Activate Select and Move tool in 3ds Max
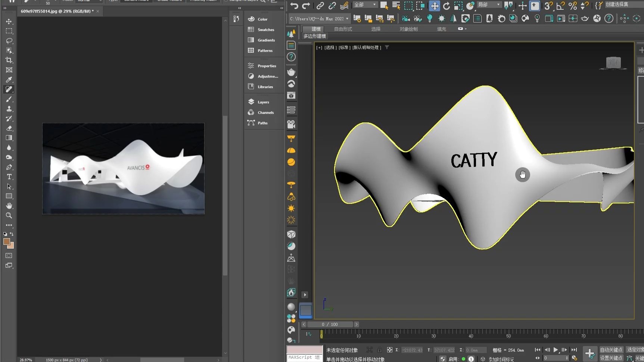 tap(434, 6)
